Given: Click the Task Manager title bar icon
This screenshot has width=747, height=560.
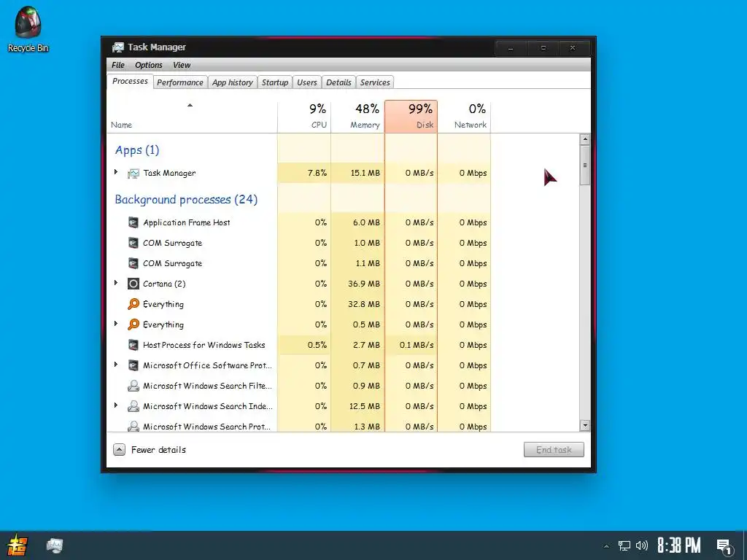Looking at the screenshot, I should 117,47.
